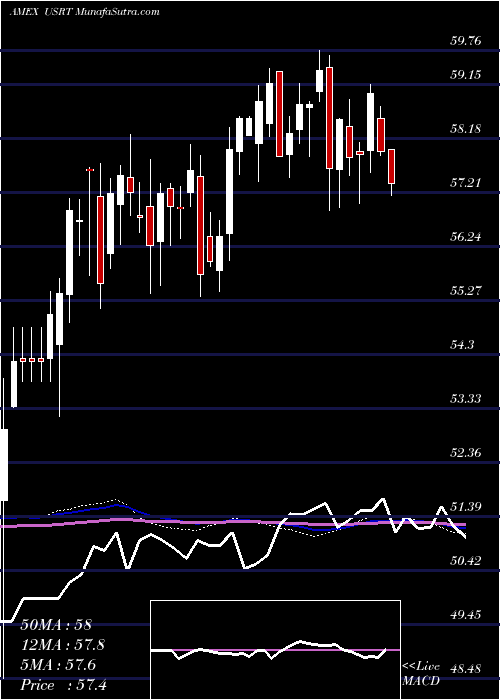Select the 55.27 price axis label
500x700 pixels.
(466, 291)
